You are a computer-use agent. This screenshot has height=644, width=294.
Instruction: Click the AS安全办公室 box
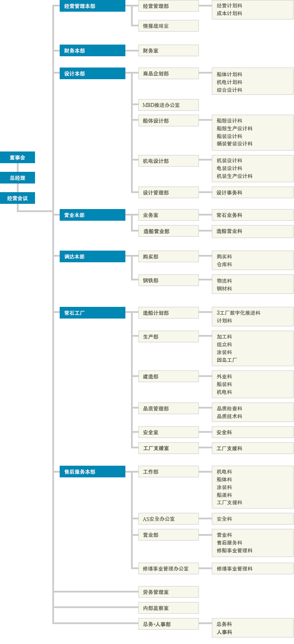pyautogui.click(x=168, y=519)
